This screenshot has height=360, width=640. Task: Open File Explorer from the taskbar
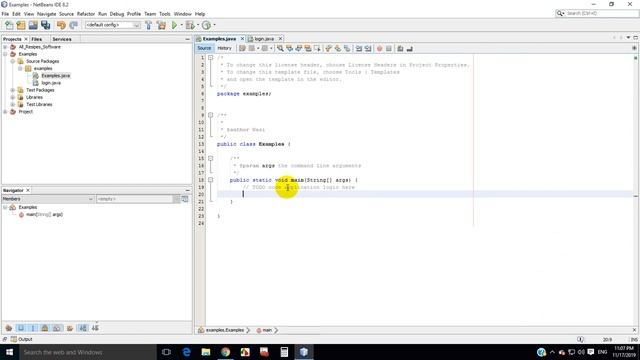(x=206, y=352)
